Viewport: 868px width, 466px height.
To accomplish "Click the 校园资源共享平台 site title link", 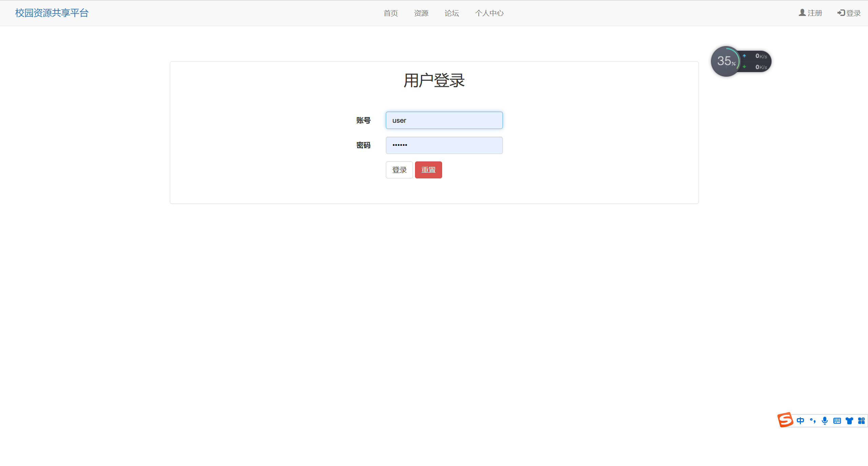I will (x=51, y=13).
